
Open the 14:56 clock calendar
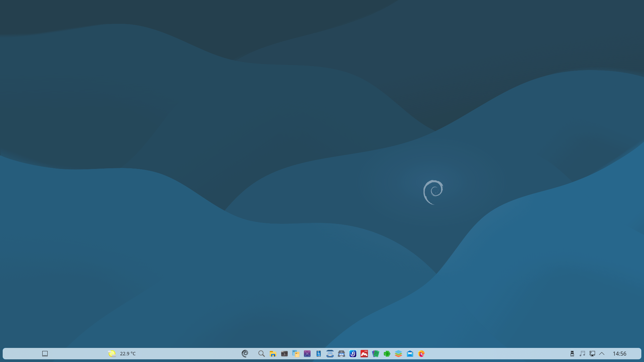620,354
